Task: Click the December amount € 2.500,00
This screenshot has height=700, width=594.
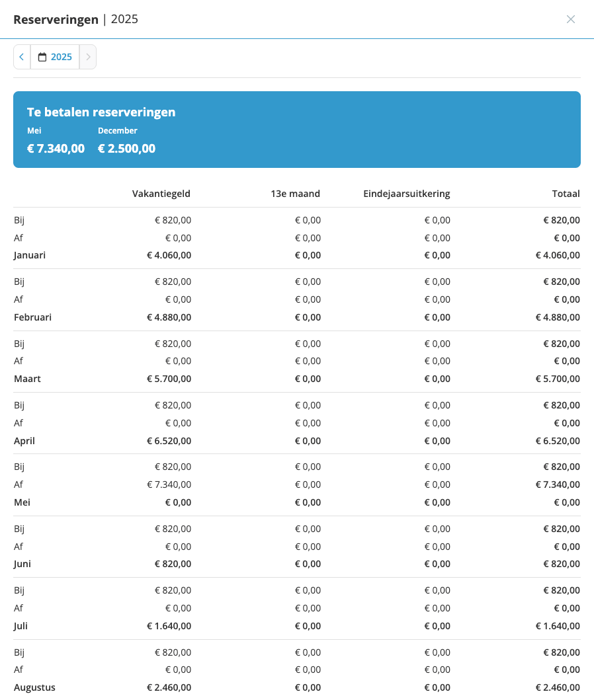Action: pos(126,149)
